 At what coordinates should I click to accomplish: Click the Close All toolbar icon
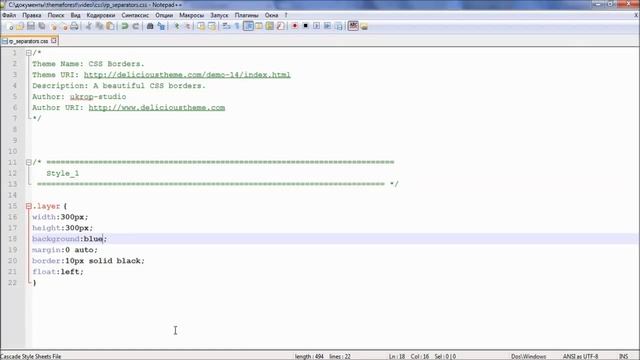point(64,27)
